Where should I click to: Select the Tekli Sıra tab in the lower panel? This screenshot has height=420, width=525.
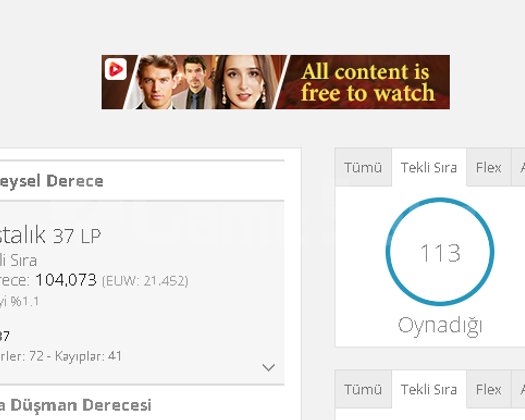pos(429,390)
